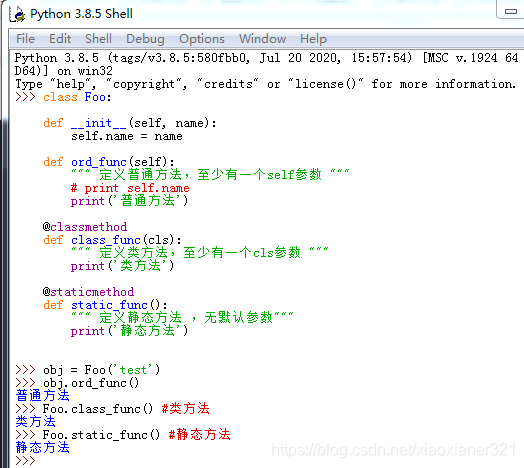The width and height of the screenshot is (524, 468).
Task: Open the Help menu
Action: point(313,39)
